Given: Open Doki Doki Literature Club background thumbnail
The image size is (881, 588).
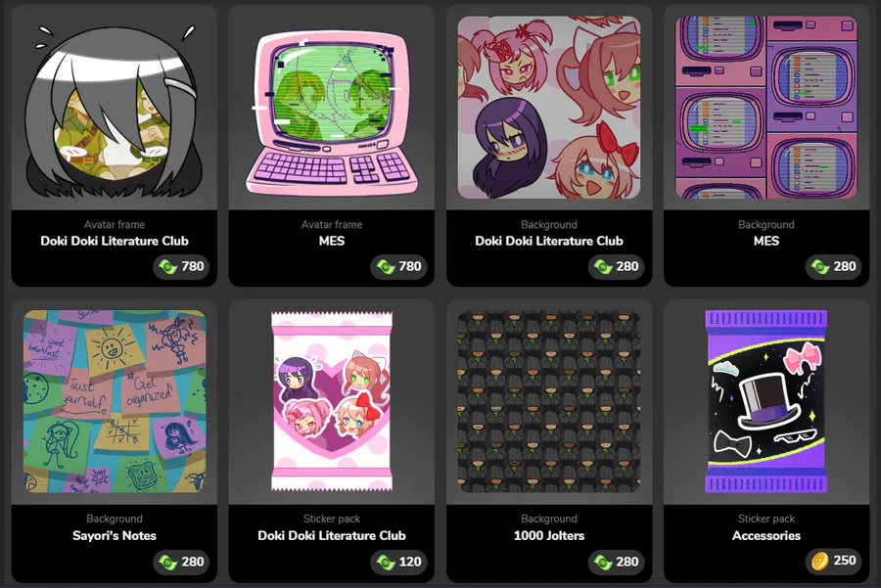Looking at the screenshot, I should tap(549, 108).
